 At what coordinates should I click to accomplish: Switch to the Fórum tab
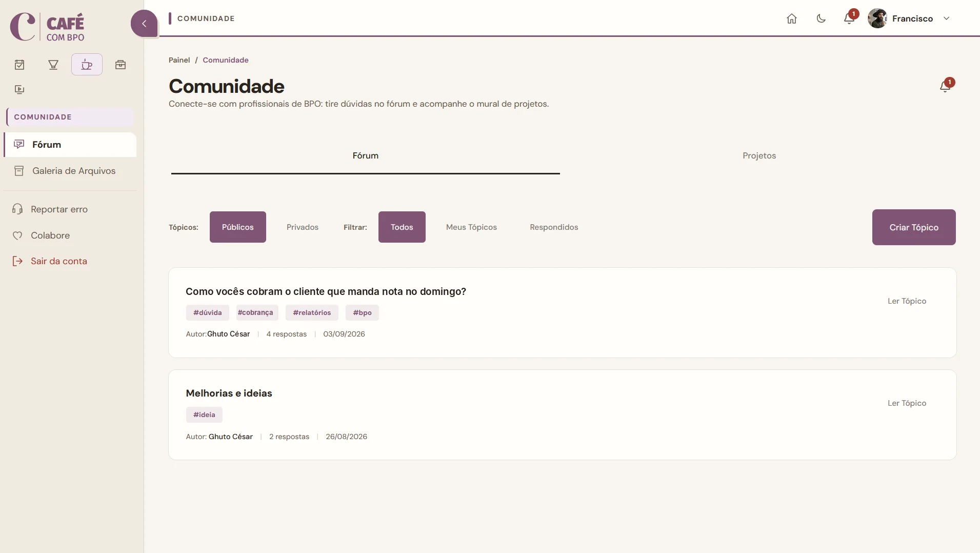(x=366, y=156)
